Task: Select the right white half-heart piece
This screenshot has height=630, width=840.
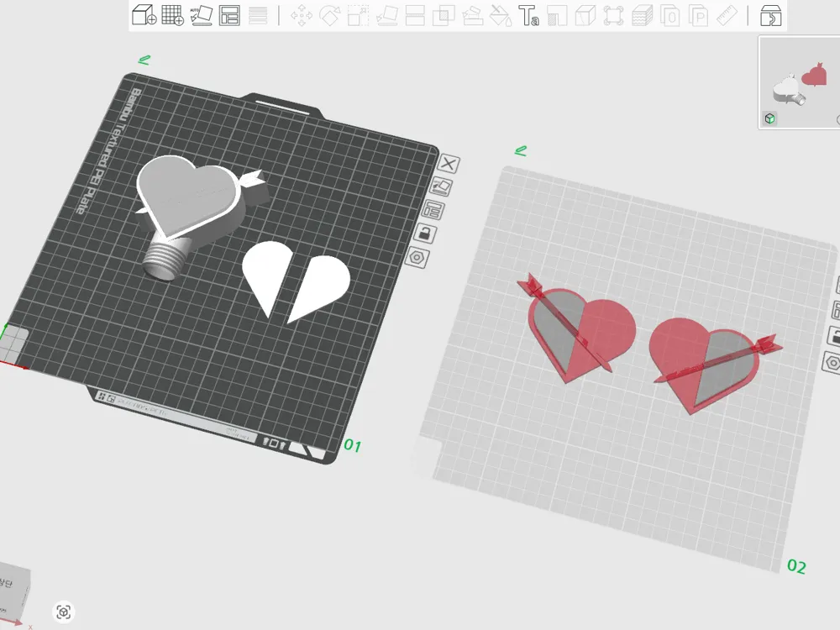Action: click(x=321, y=287)
